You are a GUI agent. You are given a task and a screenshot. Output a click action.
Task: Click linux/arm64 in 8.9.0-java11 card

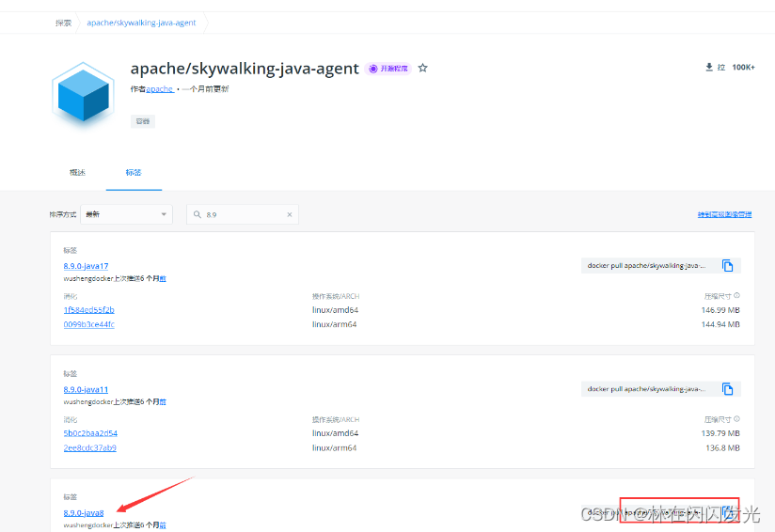[x=334, y=448]
